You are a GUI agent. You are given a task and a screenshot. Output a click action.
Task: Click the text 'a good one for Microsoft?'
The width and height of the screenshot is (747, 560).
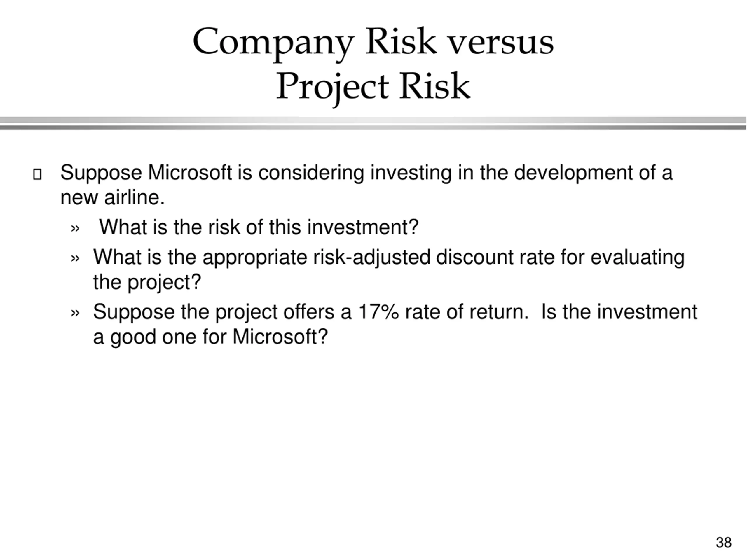pos(210,337)
